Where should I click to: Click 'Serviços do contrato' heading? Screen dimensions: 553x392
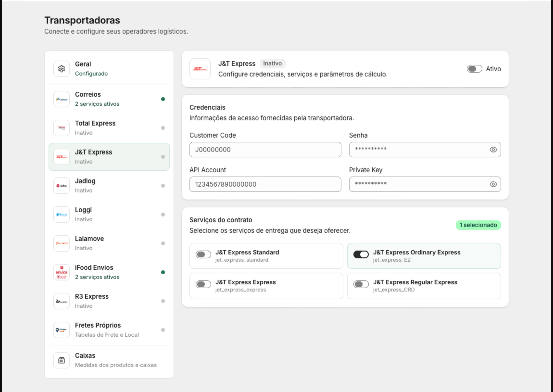(220, 220)
